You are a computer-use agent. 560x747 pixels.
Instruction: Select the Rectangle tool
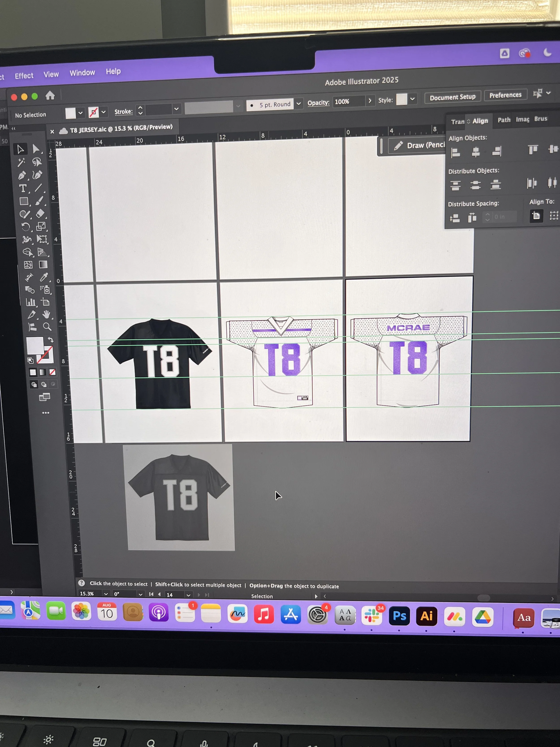24,201
